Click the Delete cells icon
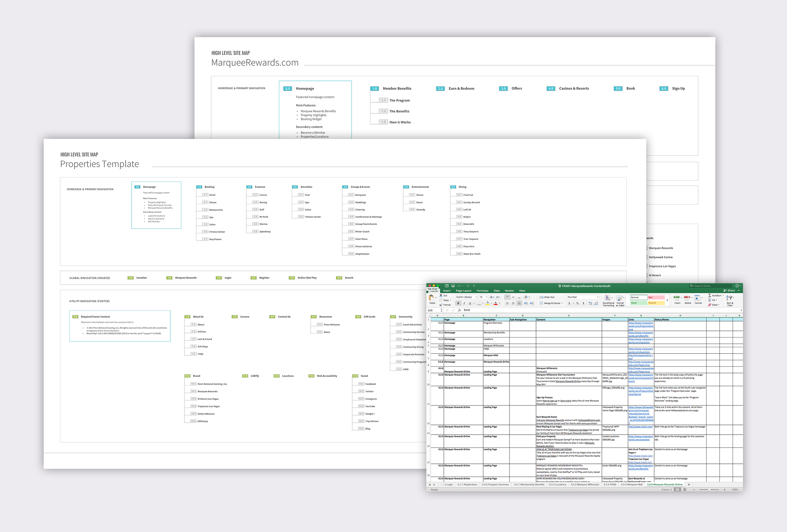This screenshot has width=787, height=532. click(687, 298)
